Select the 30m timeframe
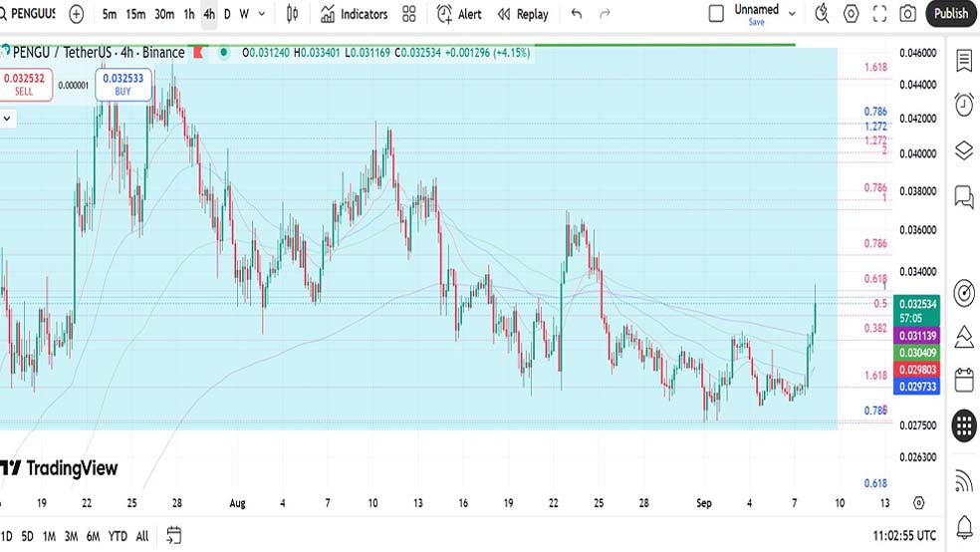 (x=164, y=14)
